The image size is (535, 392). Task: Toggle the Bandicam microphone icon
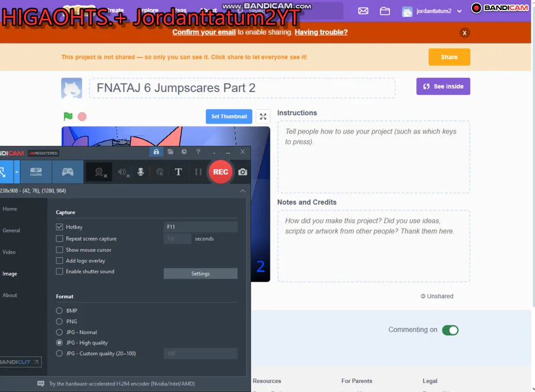(140, 172)
